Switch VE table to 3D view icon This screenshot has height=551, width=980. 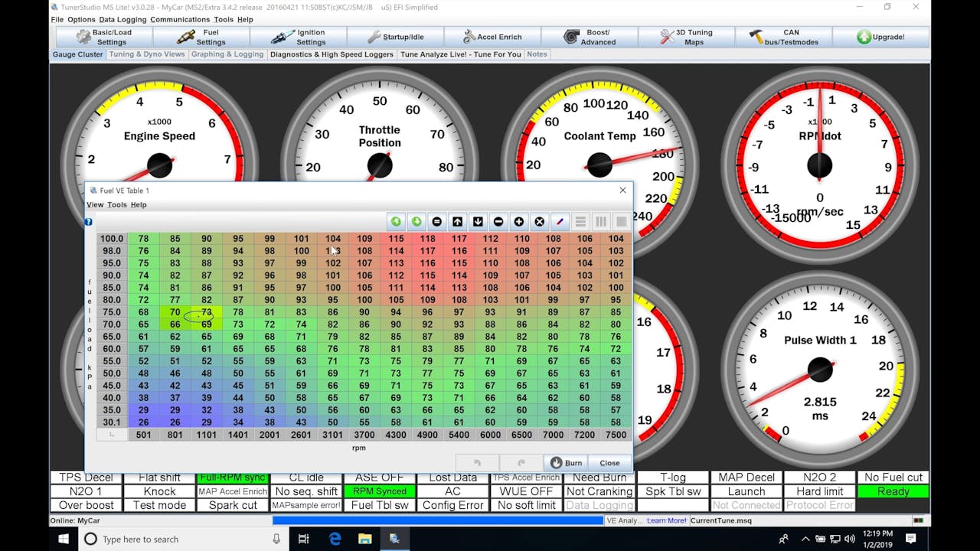621,221
